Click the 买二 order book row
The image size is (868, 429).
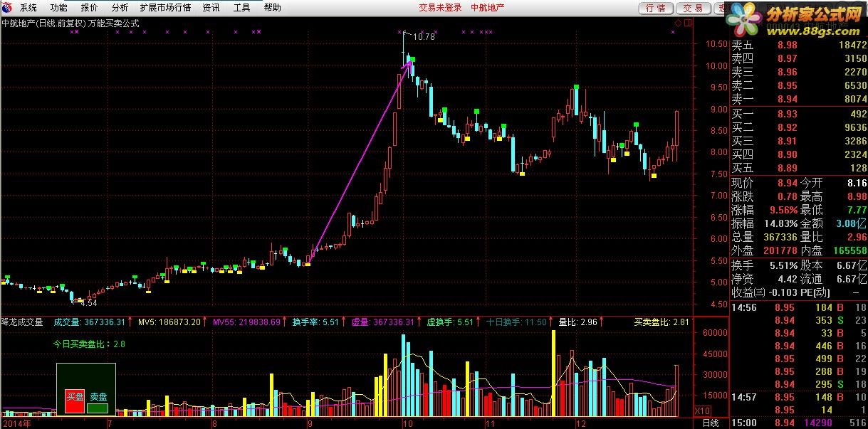click(x=799, y=127)
